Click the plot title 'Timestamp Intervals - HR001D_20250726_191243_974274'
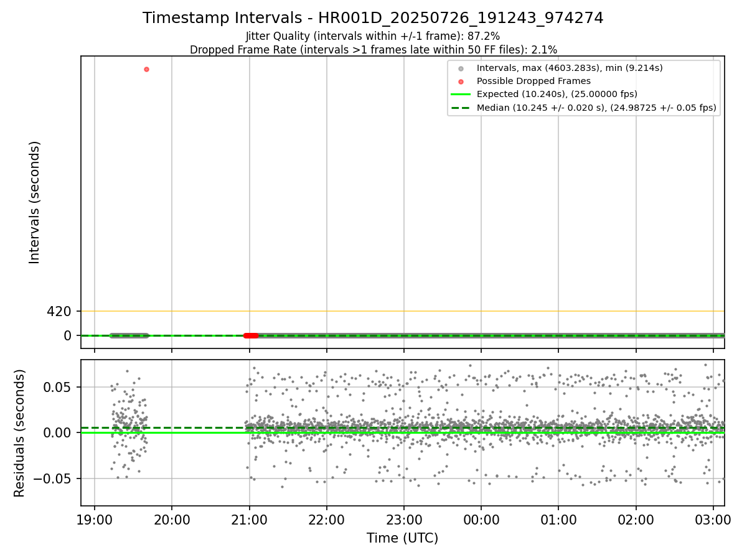 point(373,18)
